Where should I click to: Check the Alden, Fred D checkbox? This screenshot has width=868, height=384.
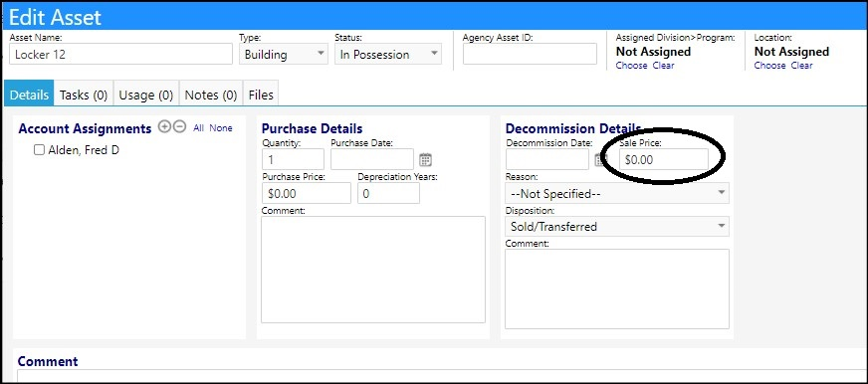tap(39, 150)
